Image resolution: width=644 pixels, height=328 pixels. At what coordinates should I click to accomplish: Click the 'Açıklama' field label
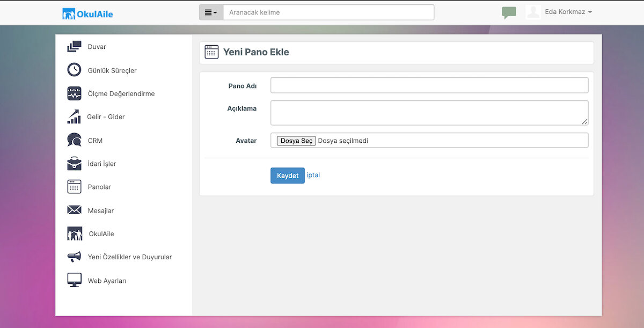[242, 108]
